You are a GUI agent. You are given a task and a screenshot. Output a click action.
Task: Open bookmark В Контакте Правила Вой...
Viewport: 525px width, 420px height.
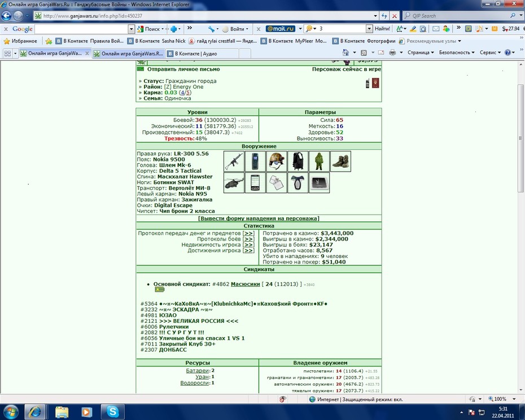coord(89,41)
